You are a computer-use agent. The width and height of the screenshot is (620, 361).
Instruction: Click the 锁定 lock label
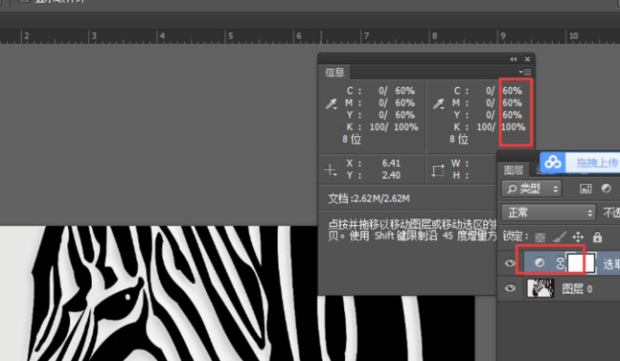click(x=516, y=236)
